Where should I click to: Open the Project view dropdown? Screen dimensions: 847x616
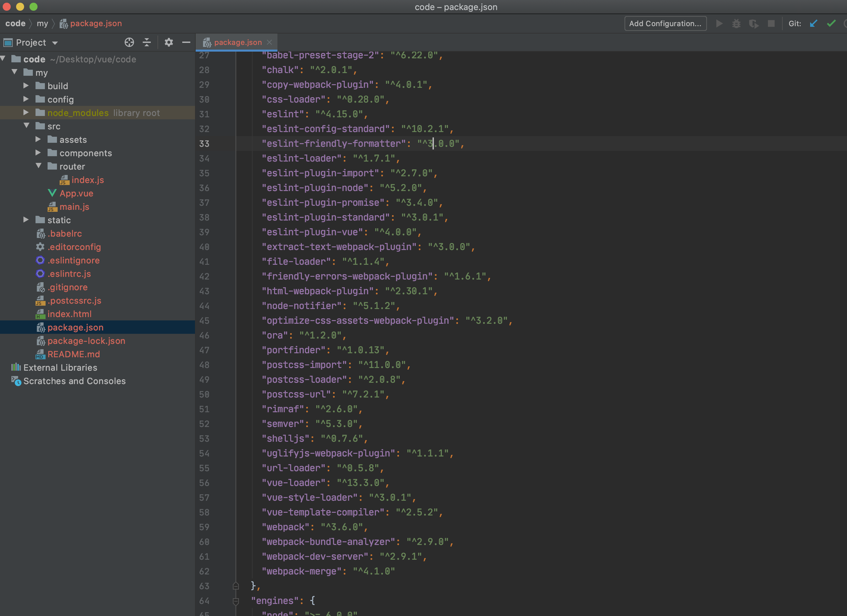55,43
